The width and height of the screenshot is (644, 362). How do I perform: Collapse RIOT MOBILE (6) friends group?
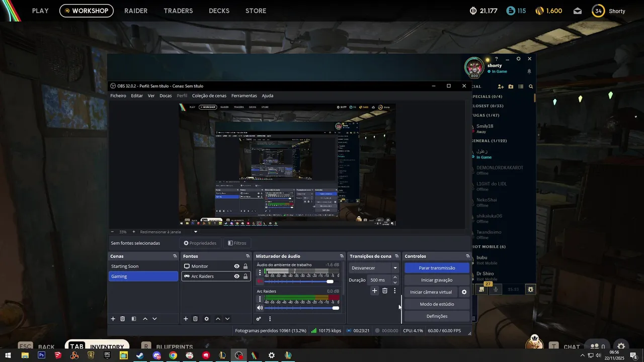489,247
